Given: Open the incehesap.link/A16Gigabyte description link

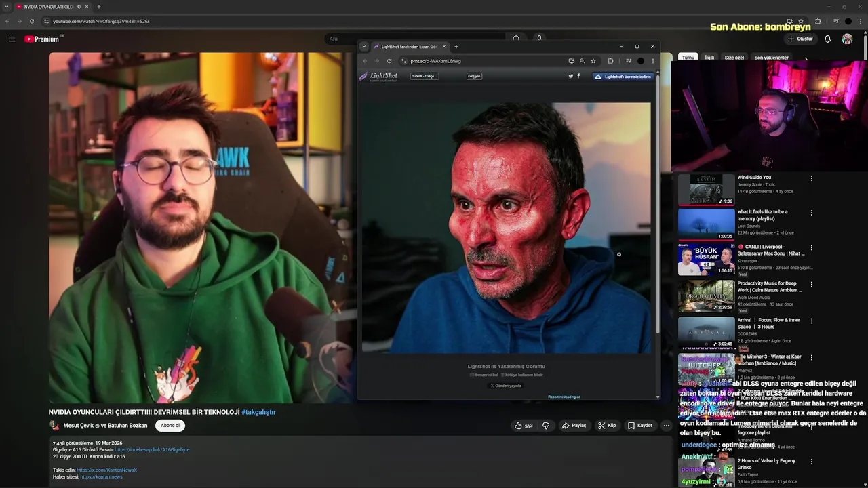Looking at the screenshot, I should [x=152, y=449].
